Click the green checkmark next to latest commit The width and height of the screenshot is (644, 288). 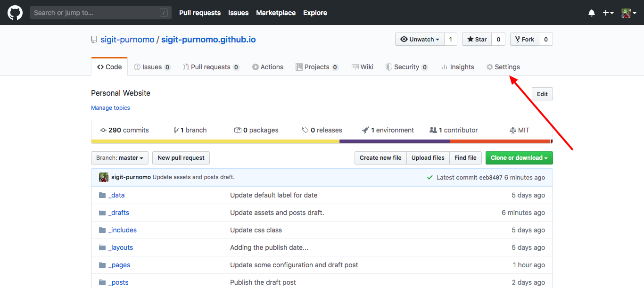pos(429,177)
